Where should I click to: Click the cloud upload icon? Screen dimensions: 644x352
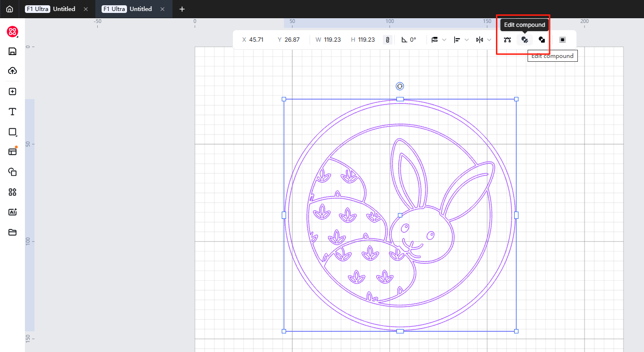tap(12, 71)
